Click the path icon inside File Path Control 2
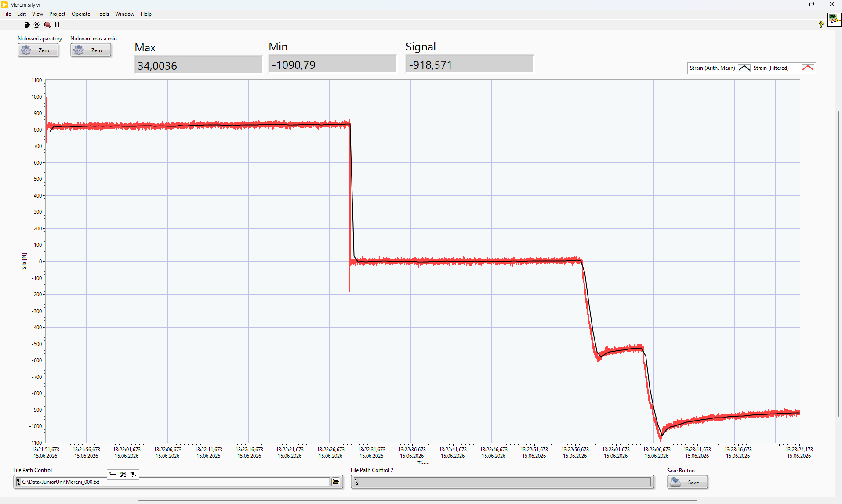The image size is (842, 504). click(x=356, y=482)
